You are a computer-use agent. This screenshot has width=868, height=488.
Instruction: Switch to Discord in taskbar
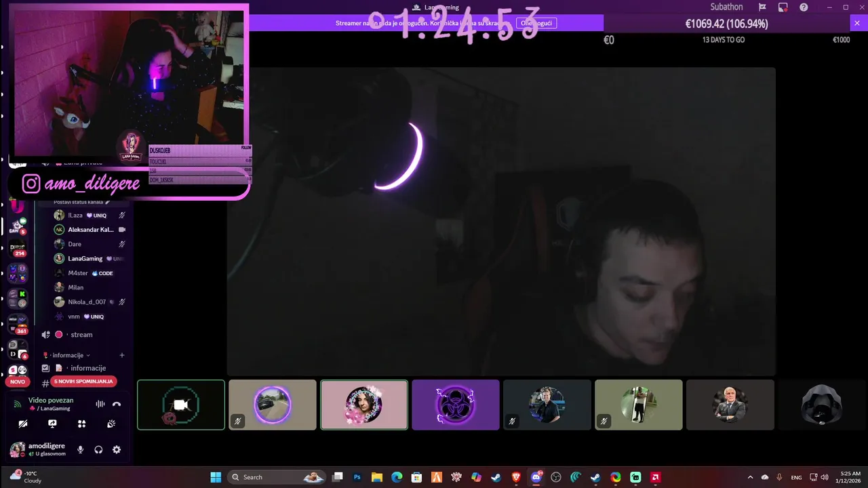pyautogui.click(x=536, y=477)
